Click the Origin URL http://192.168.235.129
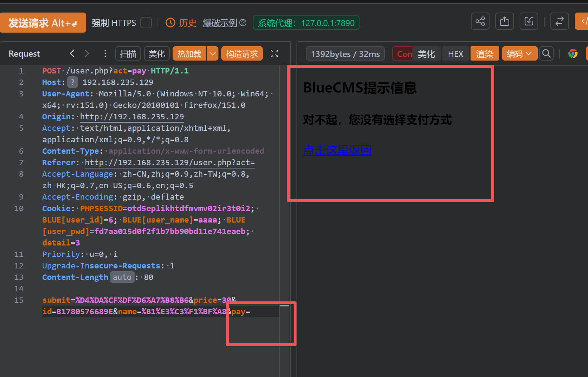Image resolution: width=588 pixels, height=377 pixels. click(132, 117)
